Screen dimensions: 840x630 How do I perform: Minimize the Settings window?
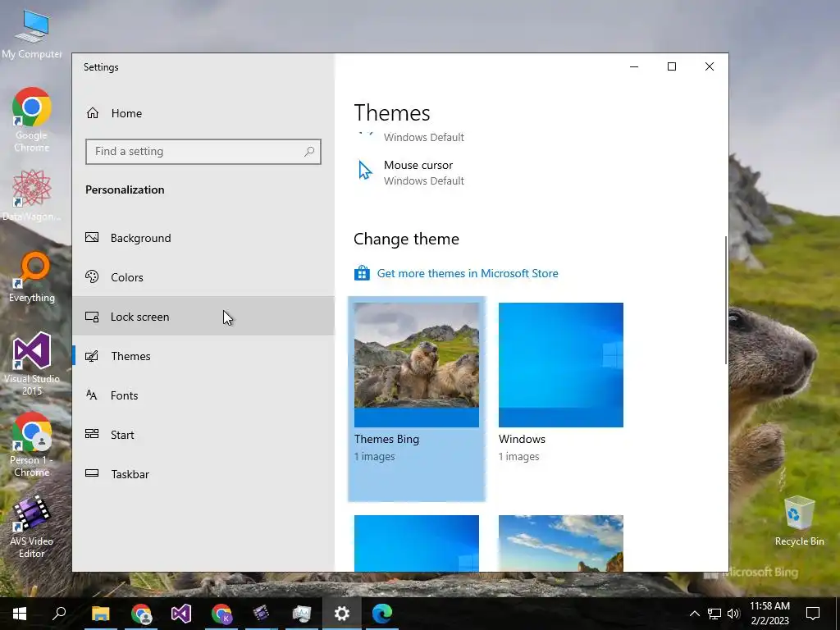tap(634, 66)
